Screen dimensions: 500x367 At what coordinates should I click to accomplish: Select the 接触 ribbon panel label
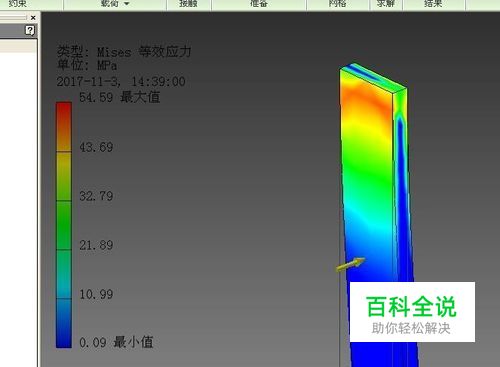pos(188,3)
